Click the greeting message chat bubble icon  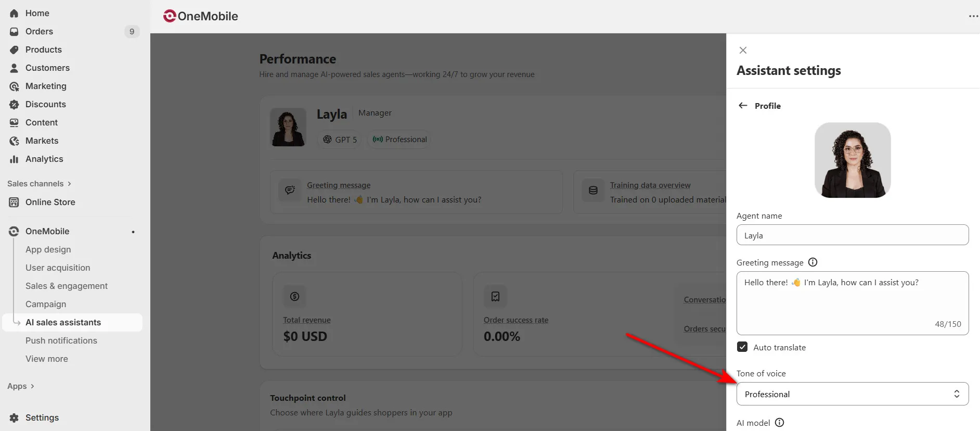[x=290, y=191]
